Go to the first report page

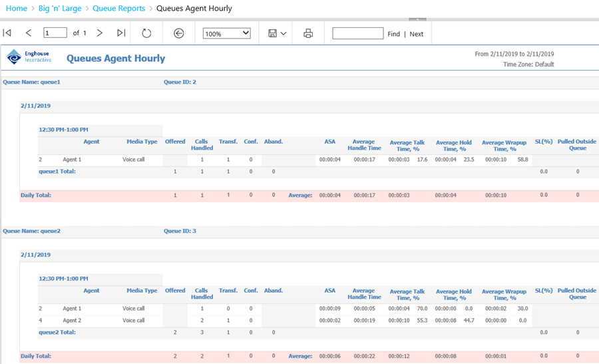point(7,33)
